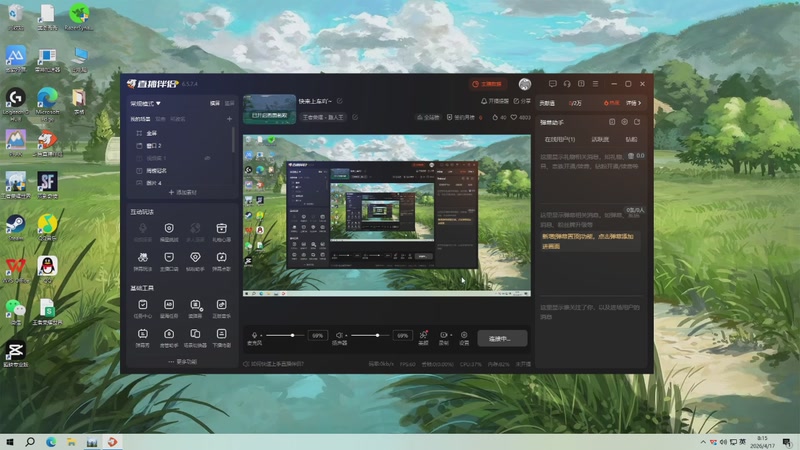Edit the stream title 快来上车吖~
The width and height of the screenshot is (800, 450).
[x=339, y=101]
